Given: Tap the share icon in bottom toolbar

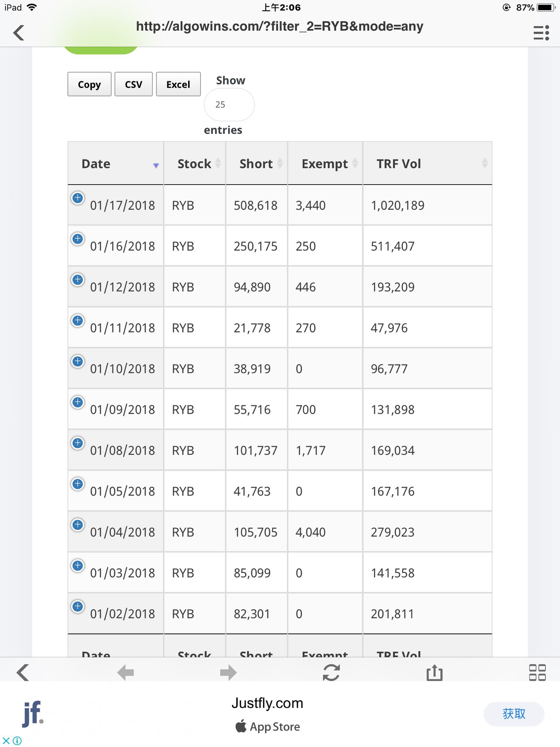Looking at the screenshot, I should coord(434,673).
